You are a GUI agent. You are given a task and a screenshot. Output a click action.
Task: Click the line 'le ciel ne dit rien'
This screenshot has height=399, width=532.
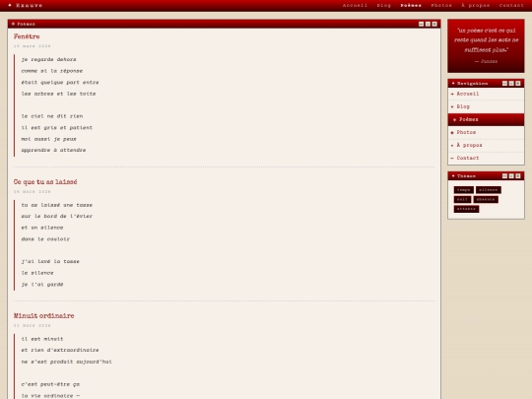click(52, 116)
